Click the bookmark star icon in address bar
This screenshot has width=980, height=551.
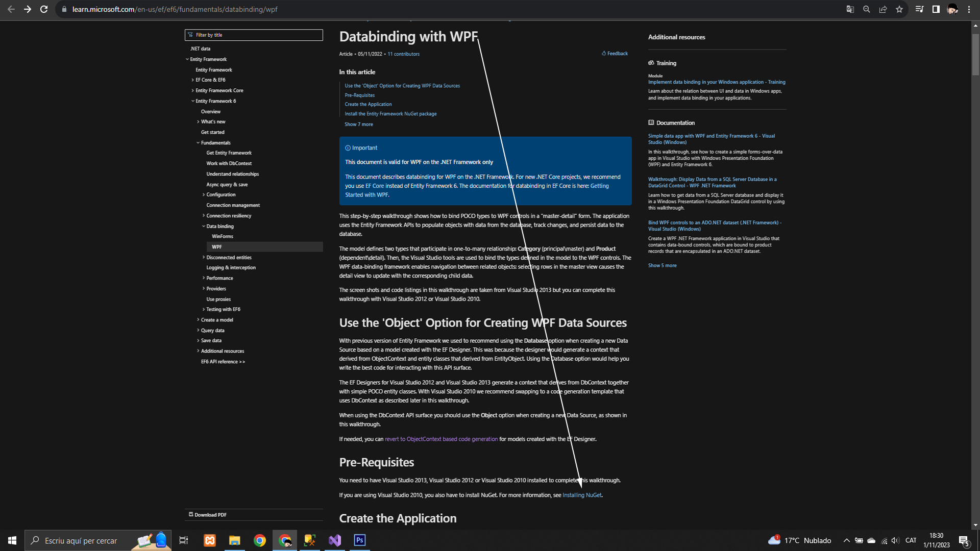[899, 9]
